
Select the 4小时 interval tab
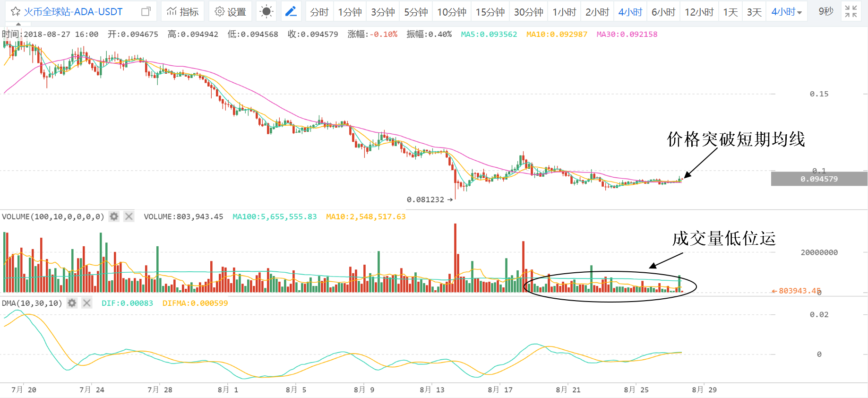click(x=630, y=12)
